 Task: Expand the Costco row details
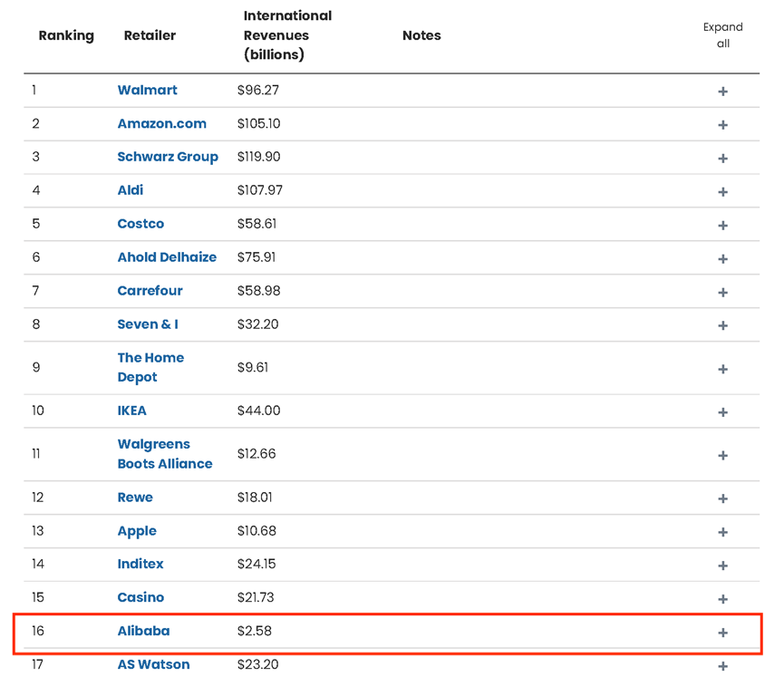point(722,226)
